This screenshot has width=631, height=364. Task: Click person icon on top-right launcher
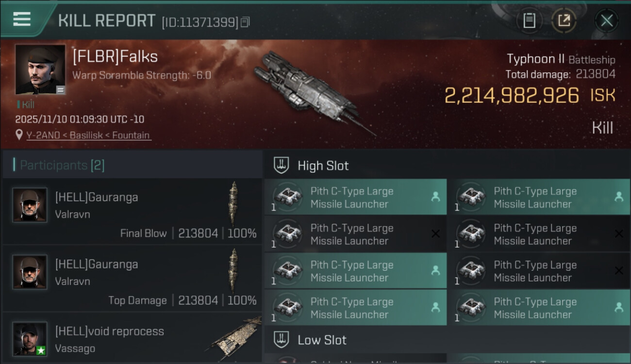(x=618, y=197)
